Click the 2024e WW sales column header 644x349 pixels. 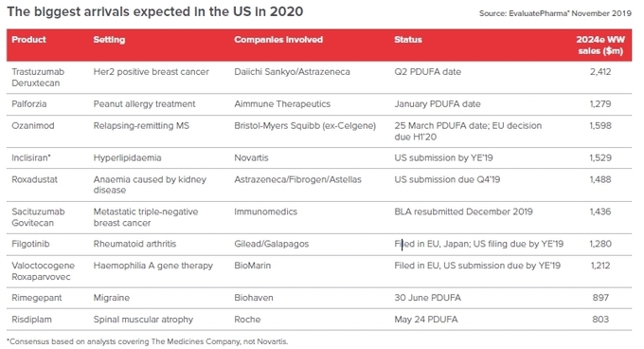(x=600, y=46)
